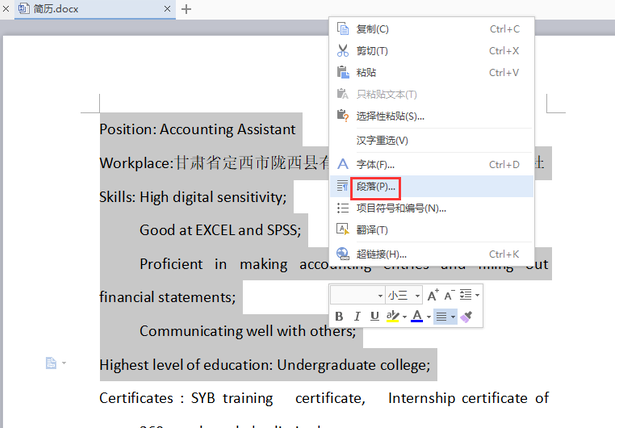Choose Translate 翻译(T) entry
The width and height of the screenshot is (619, 440).
[x=431, y=230]
